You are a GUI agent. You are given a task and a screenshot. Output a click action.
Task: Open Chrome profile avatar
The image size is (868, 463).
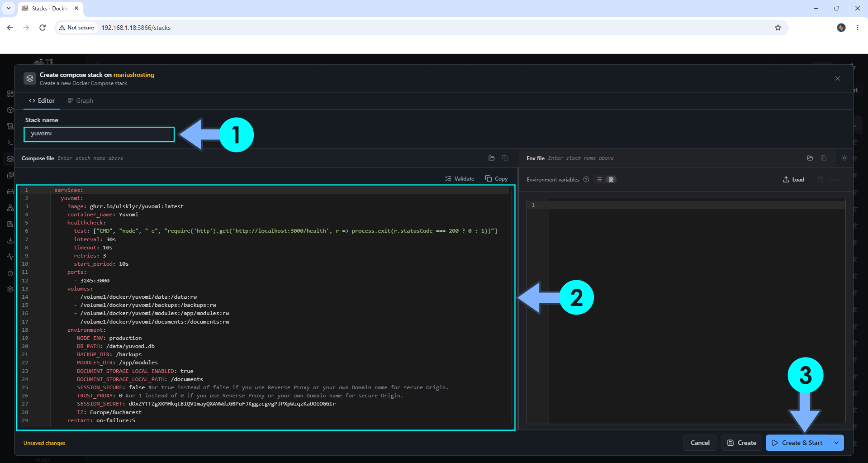pos(841,28)
